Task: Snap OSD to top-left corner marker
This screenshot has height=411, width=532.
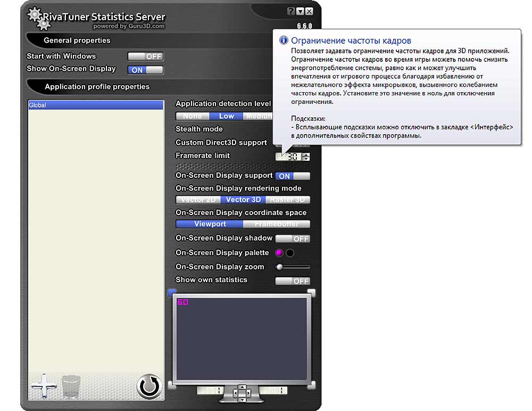Action: 172,292
